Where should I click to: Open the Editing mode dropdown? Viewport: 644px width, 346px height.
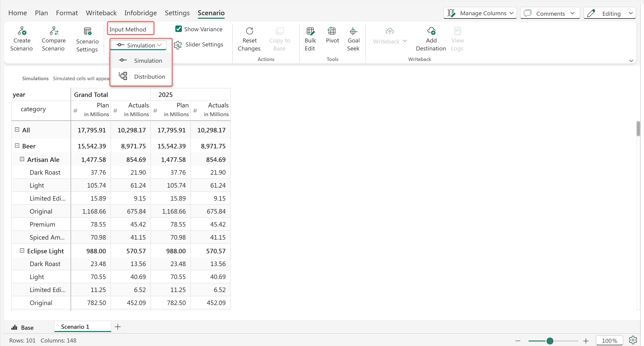tap(610, 13)
